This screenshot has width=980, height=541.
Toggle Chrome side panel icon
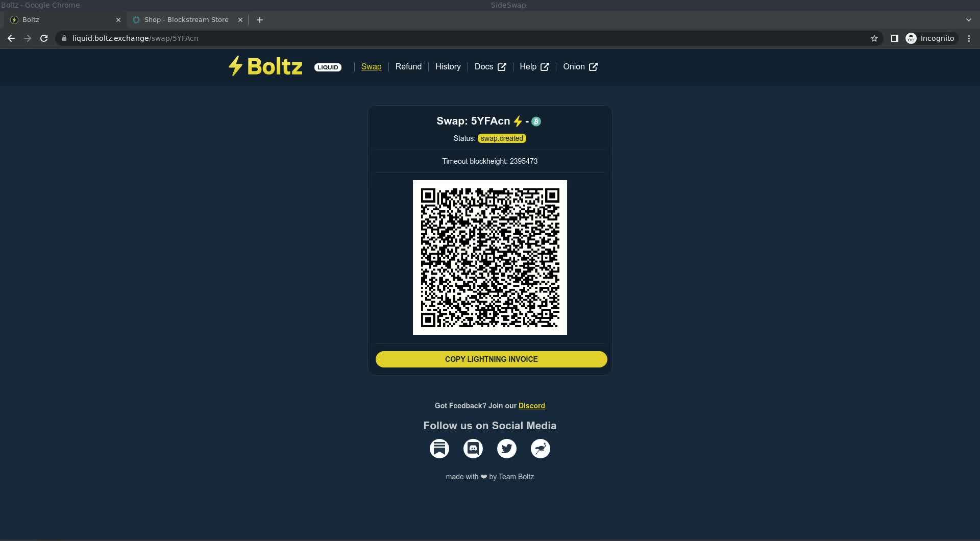pyautogui.click(x=894, y=38)
